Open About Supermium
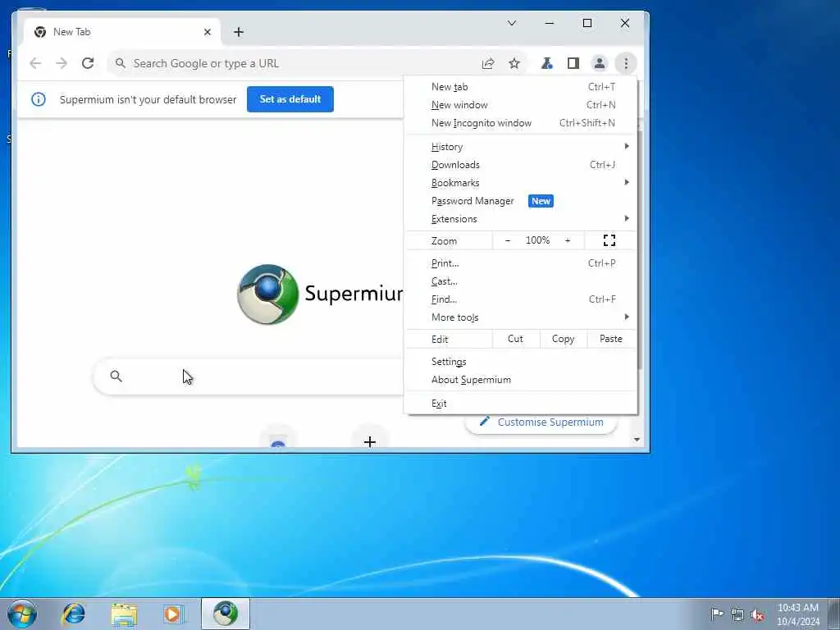 click(x=521, y=380)
